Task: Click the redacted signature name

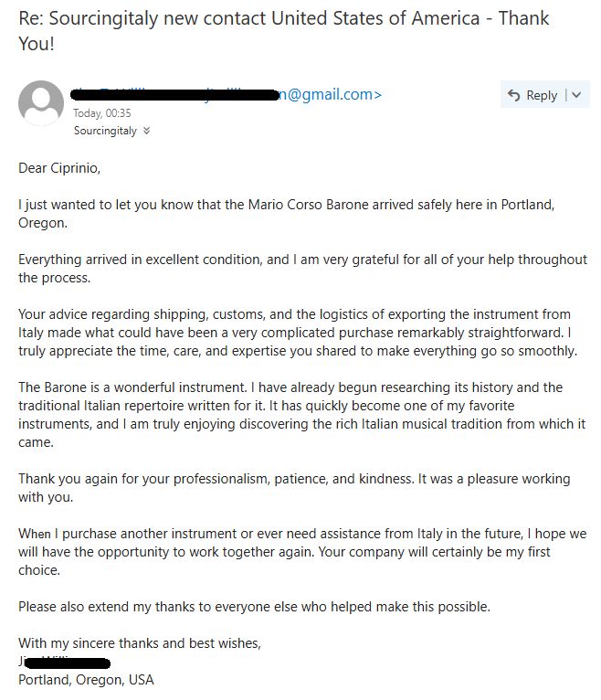Action: 64,663
